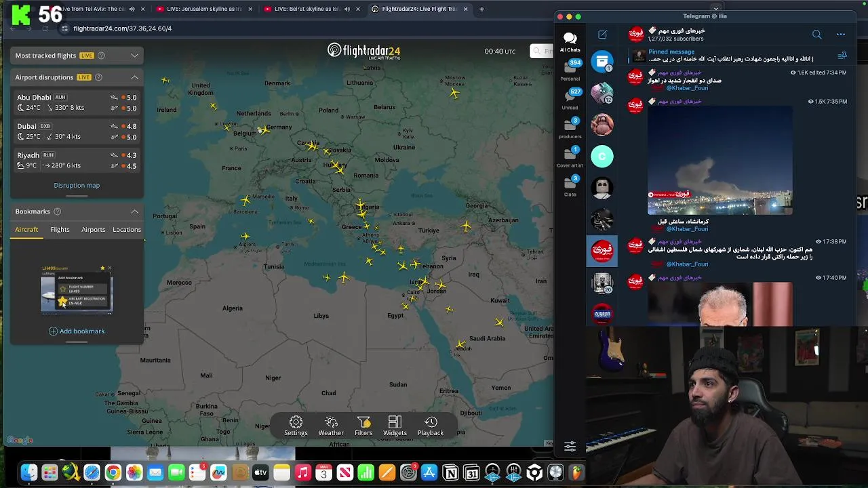
Task: Open site info icon in address bar
Action: [x=64, y=28]
